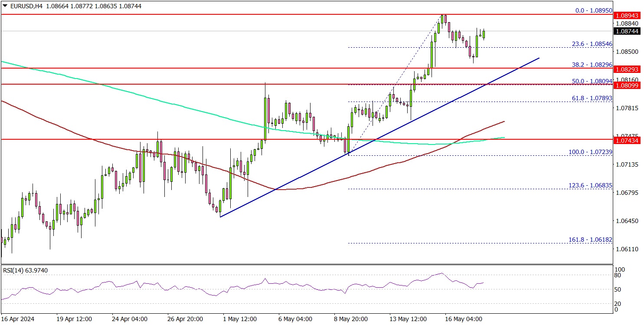Click the 0.0 - 1.08950 Fibonacci label

(x=590, y=10)
